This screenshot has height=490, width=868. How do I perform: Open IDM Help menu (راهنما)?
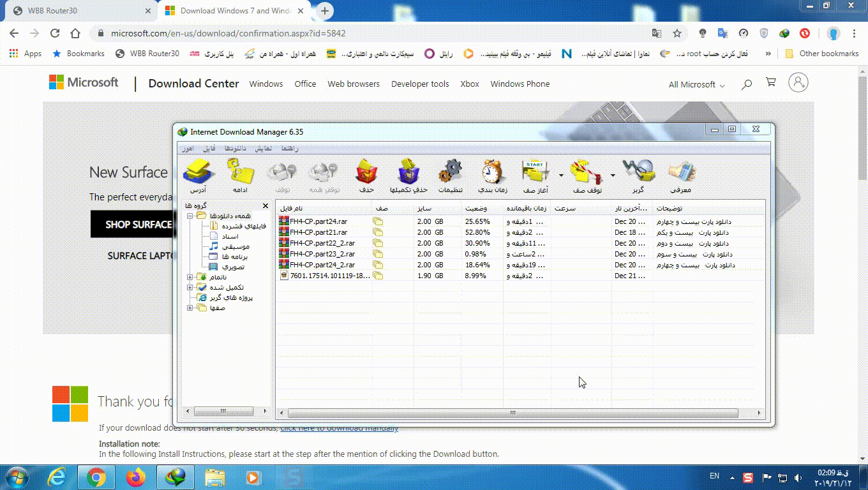[290, 149]
